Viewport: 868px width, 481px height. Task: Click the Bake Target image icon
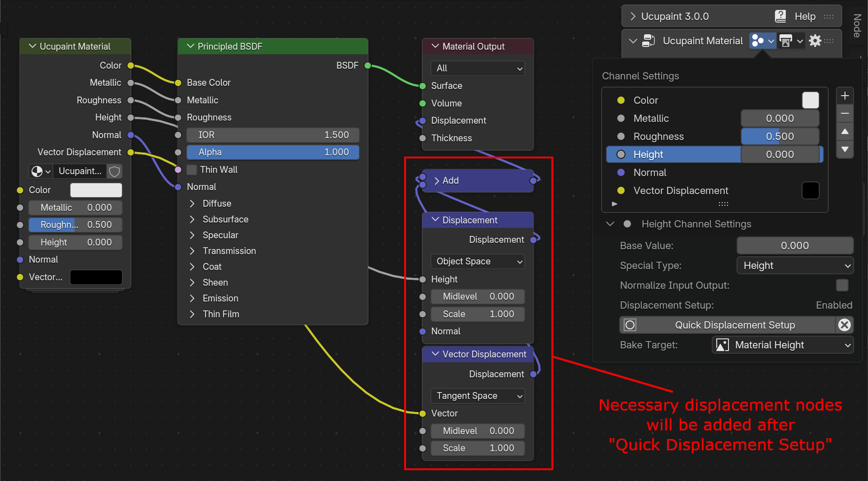pos(723,345)
